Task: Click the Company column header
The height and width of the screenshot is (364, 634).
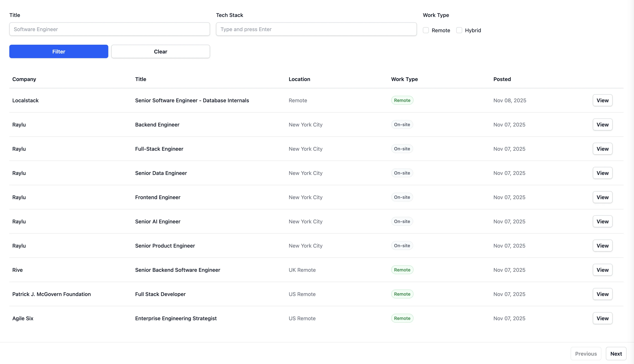Action: coord(24,79)
